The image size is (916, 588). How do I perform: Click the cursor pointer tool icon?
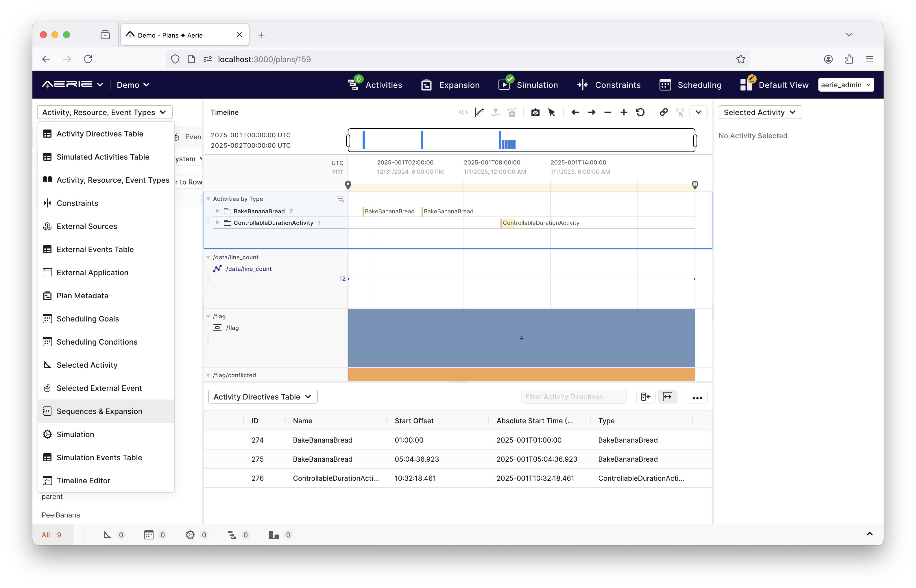click(x=552, y=112)
